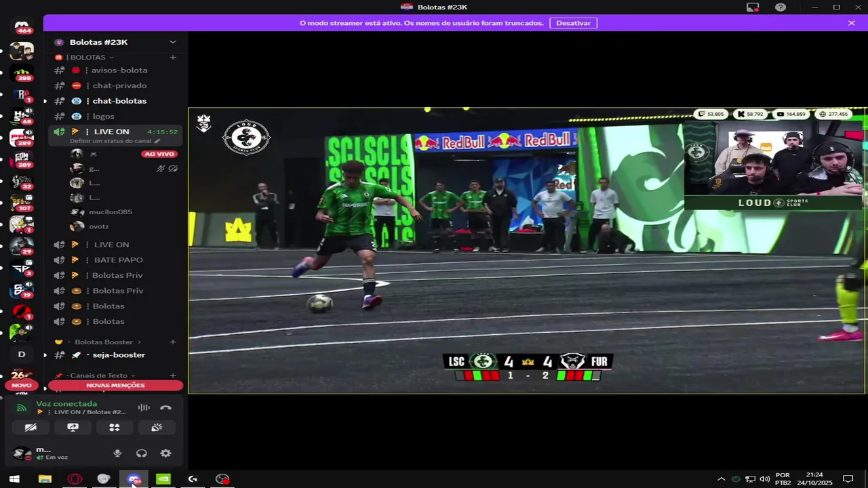Image resolution: width=868 pixels, height=488 pixels.
Task: Dismiss the streamer mode purple banner
Action: pos(852,23)
